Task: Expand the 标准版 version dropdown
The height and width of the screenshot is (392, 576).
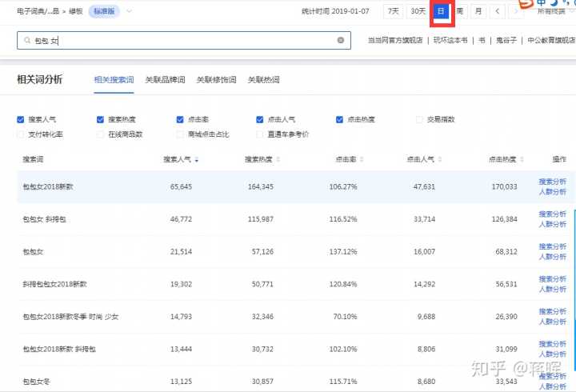Action: pyautogui.click(x=130, y=11)
